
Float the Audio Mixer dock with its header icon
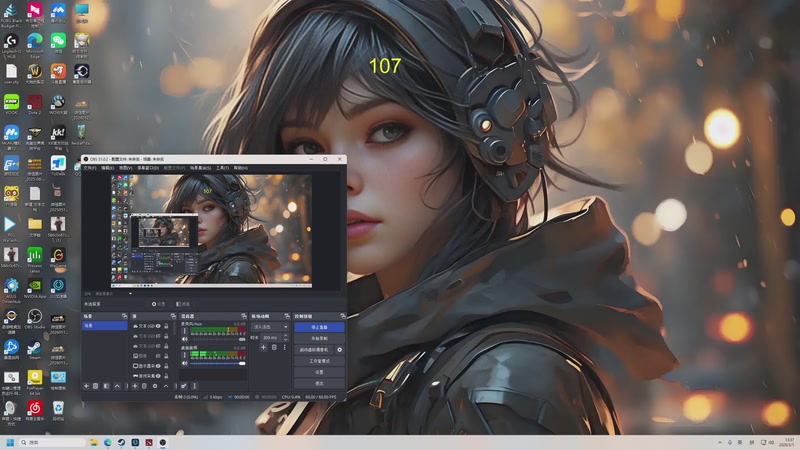pyautogui.click(x=244, y=316)
